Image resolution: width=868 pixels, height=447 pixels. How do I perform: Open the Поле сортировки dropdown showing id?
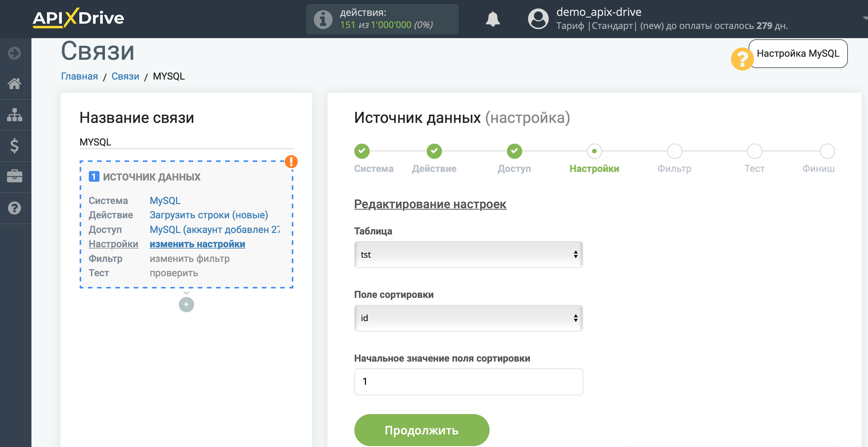pos(468,318)
